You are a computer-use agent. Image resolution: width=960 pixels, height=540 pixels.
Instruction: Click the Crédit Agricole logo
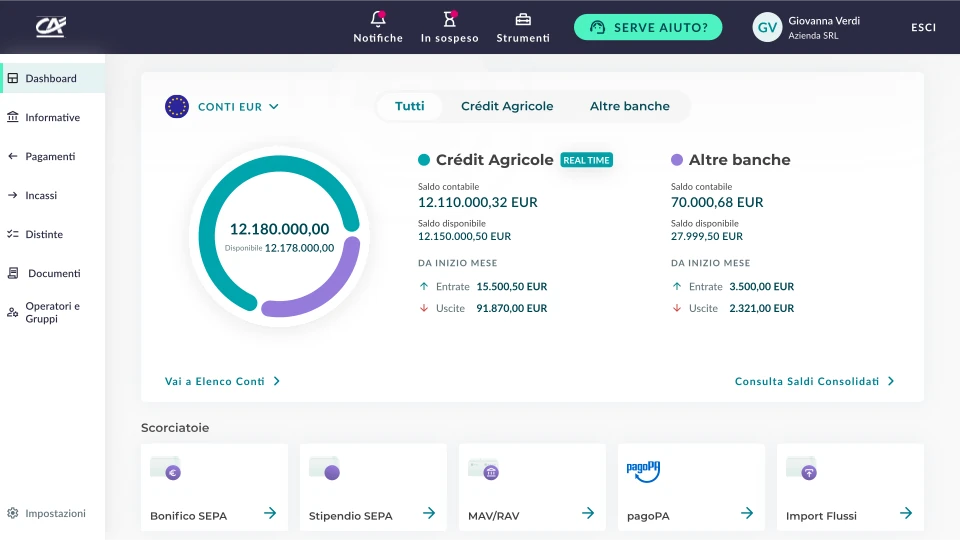click(x=51, y=27)
